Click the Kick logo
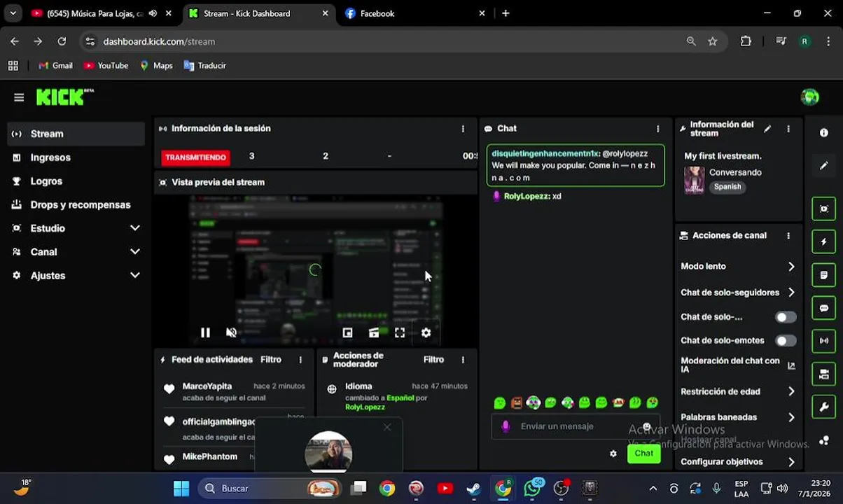The image size is (843, 504). click(x=64, y=97)
